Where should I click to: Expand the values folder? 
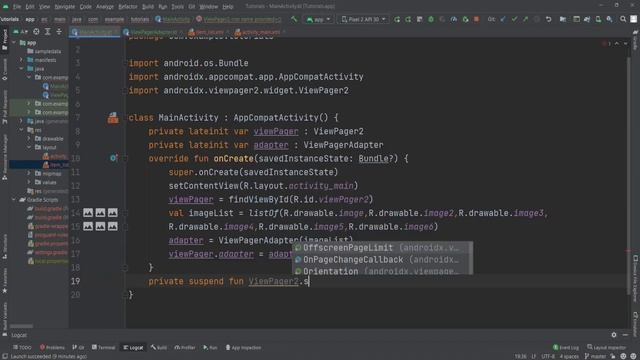tap(29, 182)
